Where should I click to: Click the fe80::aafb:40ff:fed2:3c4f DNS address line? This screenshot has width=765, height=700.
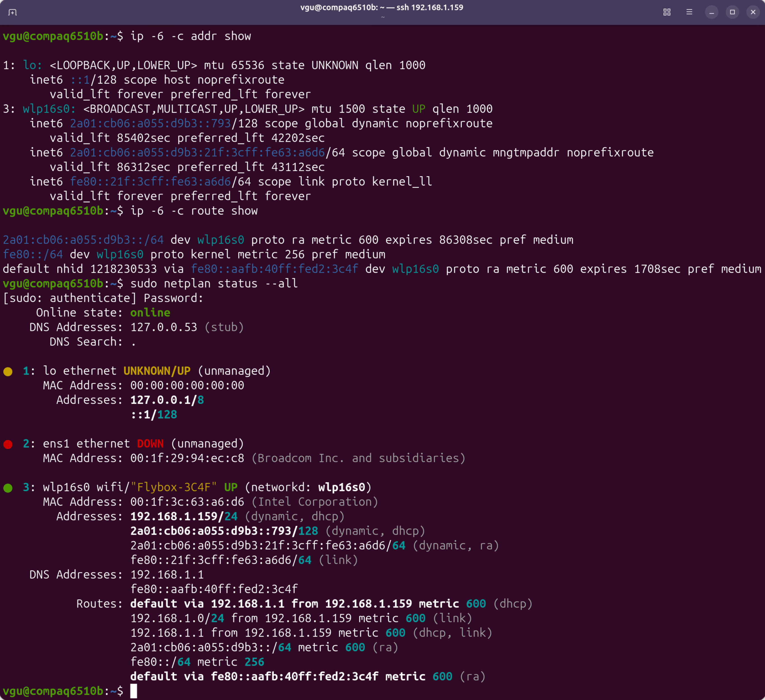[214, 589]
